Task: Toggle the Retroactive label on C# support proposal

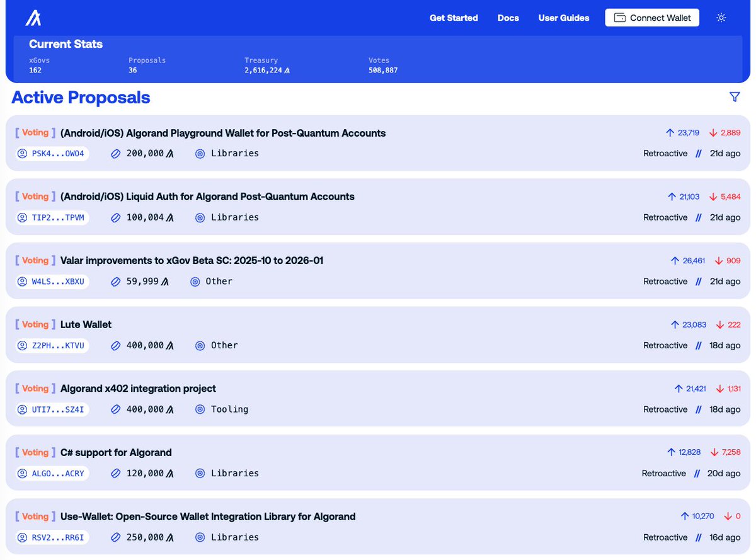Action: (663, 473)
